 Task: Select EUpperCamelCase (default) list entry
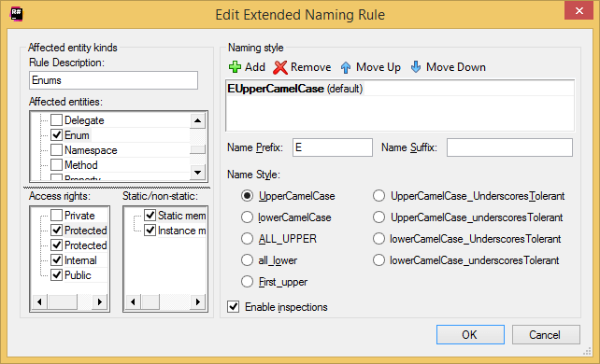coord(400,89)
